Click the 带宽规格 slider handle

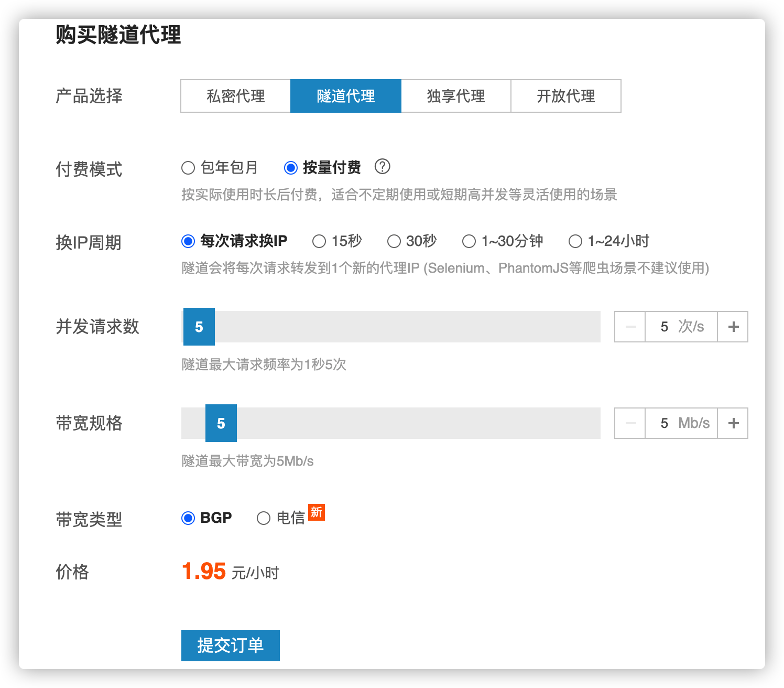tap(221, 423)
